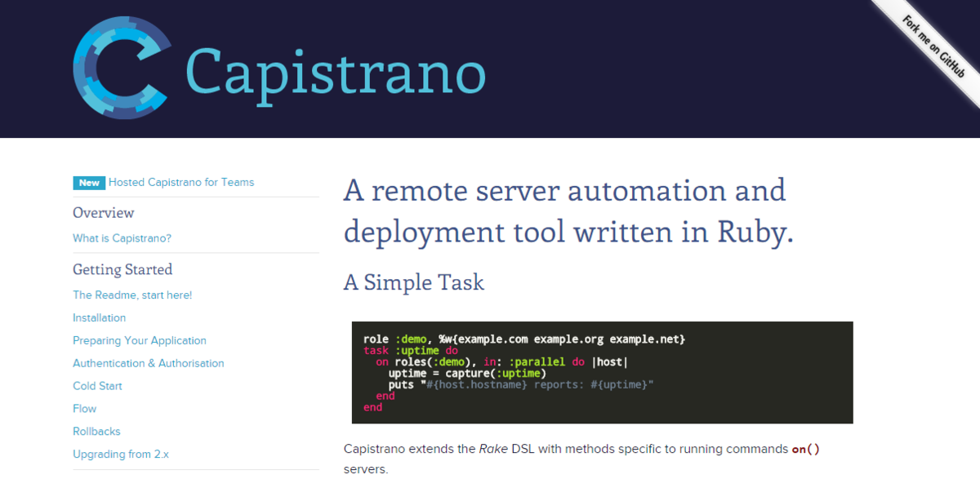
Task: Open Upgrading from 2.x guide
Action: (x=121, y=455)
